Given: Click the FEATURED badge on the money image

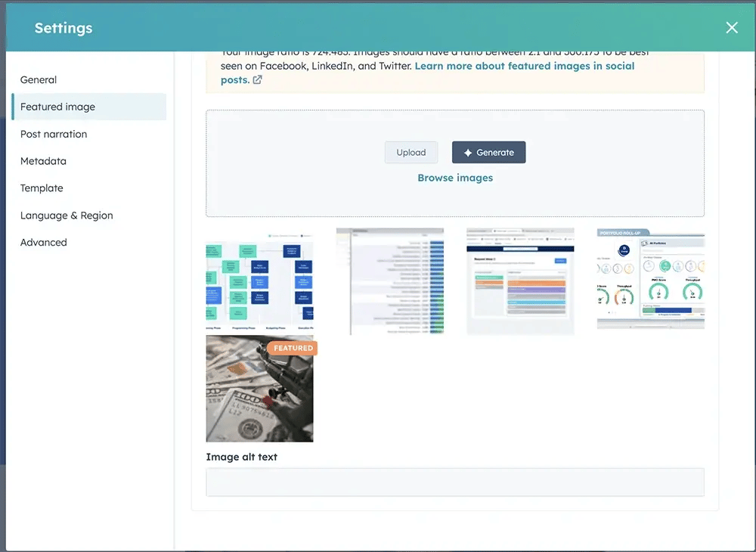Looking at the screenshot, I should point(292,348).
